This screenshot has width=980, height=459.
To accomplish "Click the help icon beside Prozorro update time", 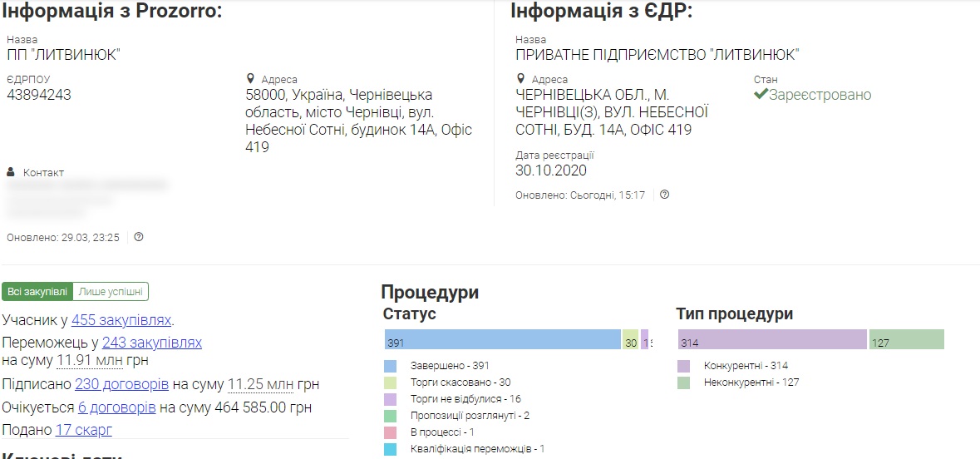I will (139, 237).
